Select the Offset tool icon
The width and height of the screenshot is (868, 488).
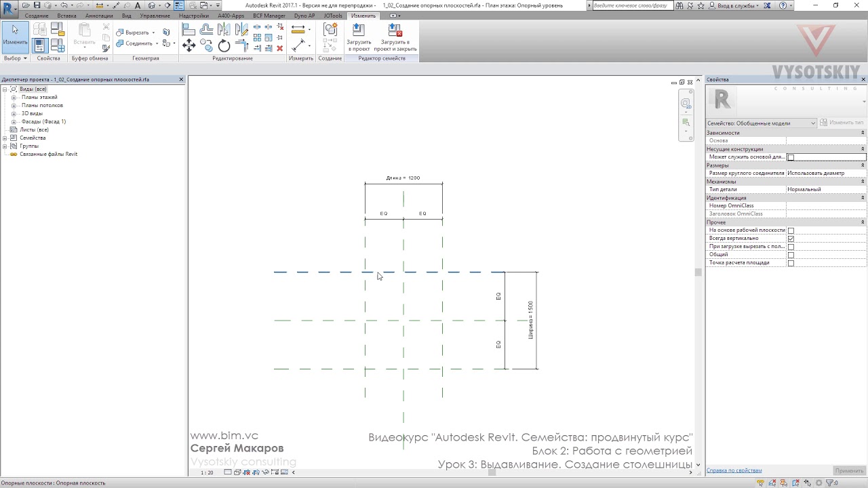pos(206,30)
